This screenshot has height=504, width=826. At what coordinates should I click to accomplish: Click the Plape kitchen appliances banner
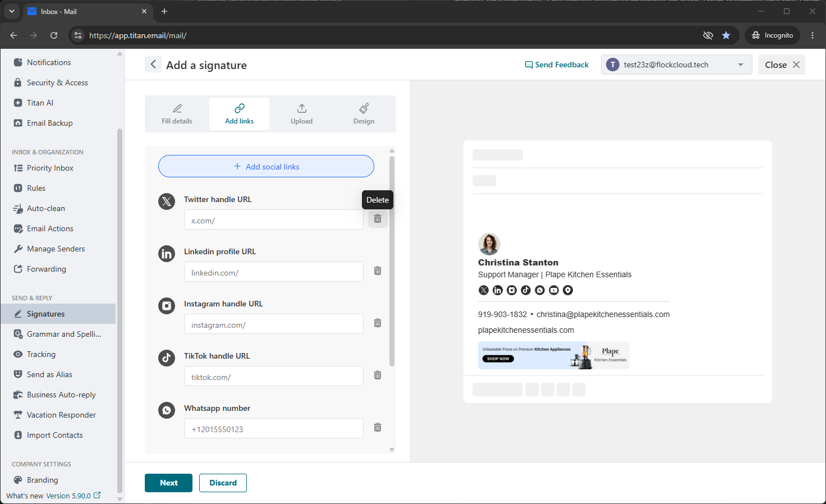click(554, 355)
